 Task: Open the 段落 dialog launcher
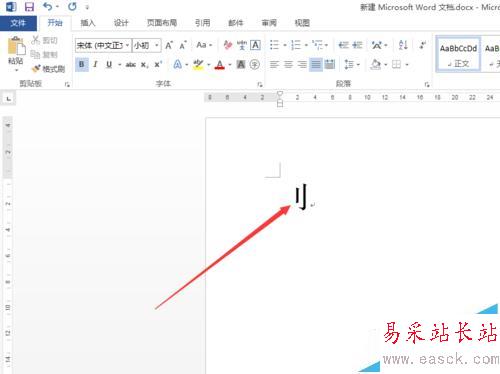tap(427, 85)
